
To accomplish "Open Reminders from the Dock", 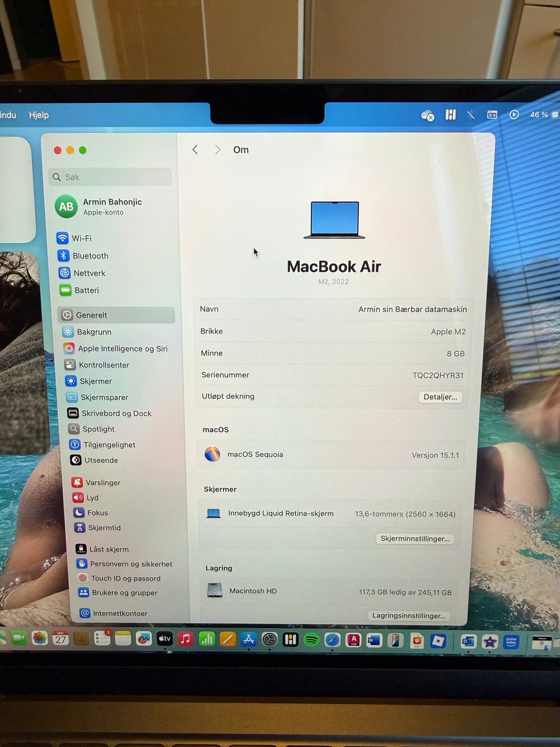I will point(102,638).
